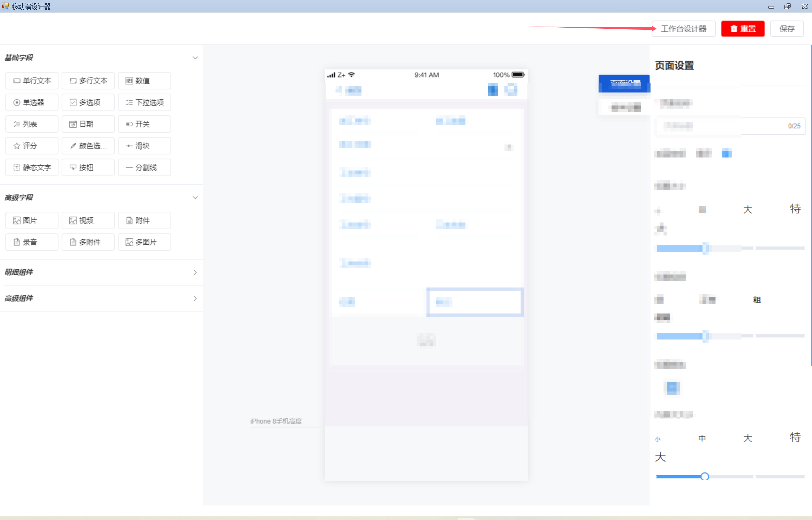This screenshot has width=812, height=520.
Task: Click the bottom font size slider handle
Action: point(704,476)
